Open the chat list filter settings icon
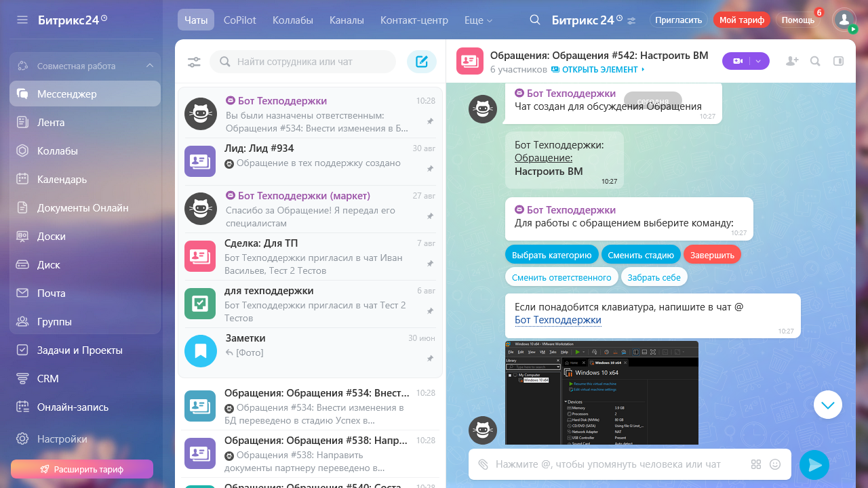The width and height of the screenshot is (868, 488). [194, 62]
